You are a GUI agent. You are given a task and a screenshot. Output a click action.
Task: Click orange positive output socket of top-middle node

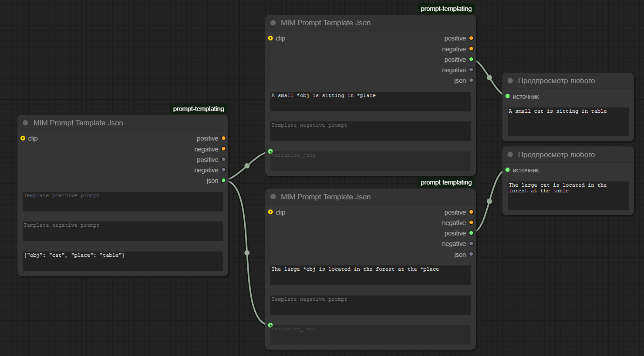pyautogui.click(x=471, y=38)
